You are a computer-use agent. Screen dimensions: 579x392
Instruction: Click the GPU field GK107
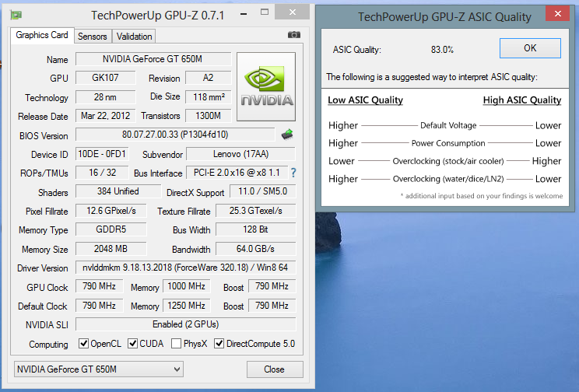[x=106, y=78]
